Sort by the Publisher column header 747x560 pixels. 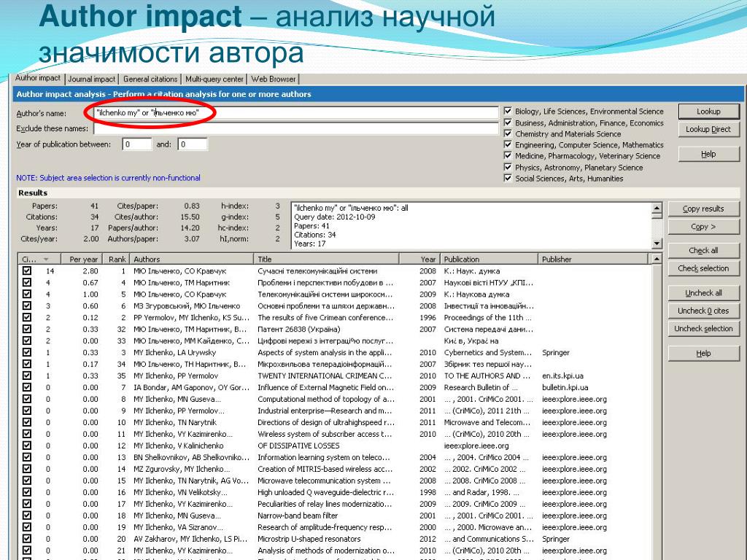click(x=593, y=260)
